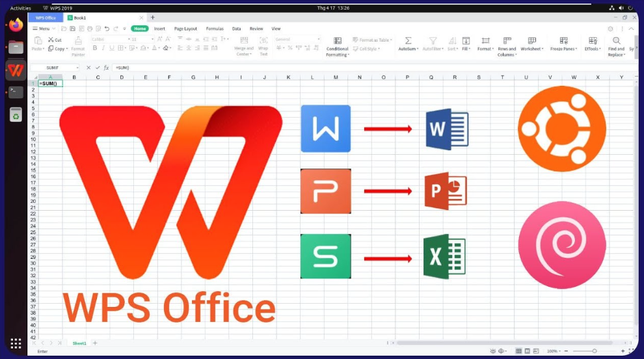Open the Page Layout ribbon tab
Image resolution: width=644 pixels, height=359 pixels.
(185, 29)
